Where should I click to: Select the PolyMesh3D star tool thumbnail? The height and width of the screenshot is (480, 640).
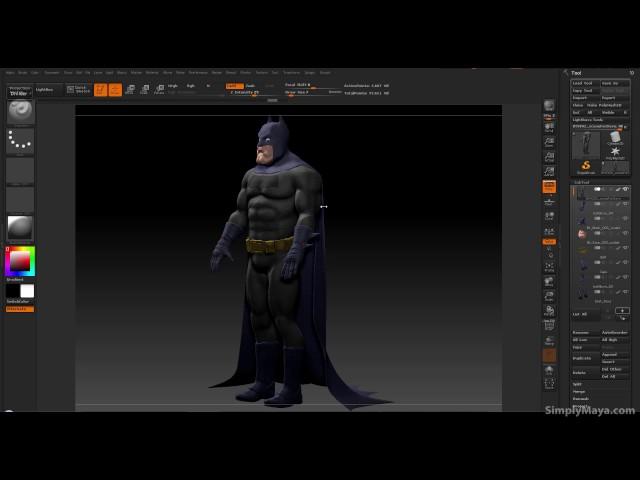pos(615,153)
